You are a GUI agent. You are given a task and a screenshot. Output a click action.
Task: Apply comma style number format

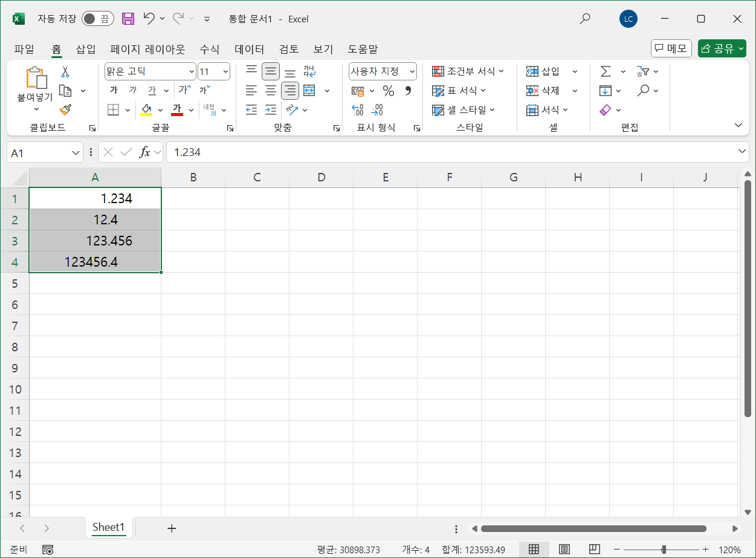click(x=407, y=91)
